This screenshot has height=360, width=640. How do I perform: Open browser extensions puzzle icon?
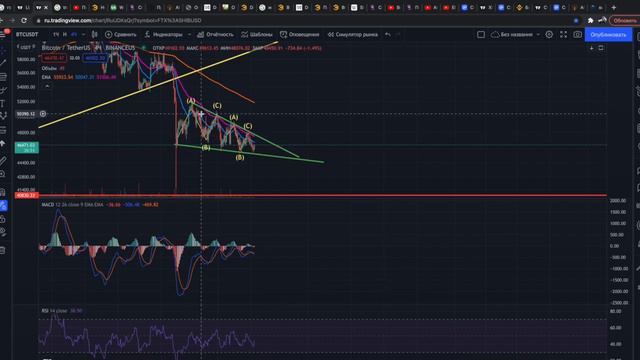click(x=590, y=20)
